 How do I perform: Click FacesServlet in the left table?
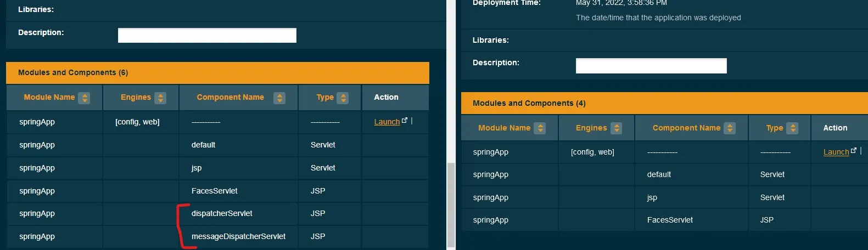(214, 191)
